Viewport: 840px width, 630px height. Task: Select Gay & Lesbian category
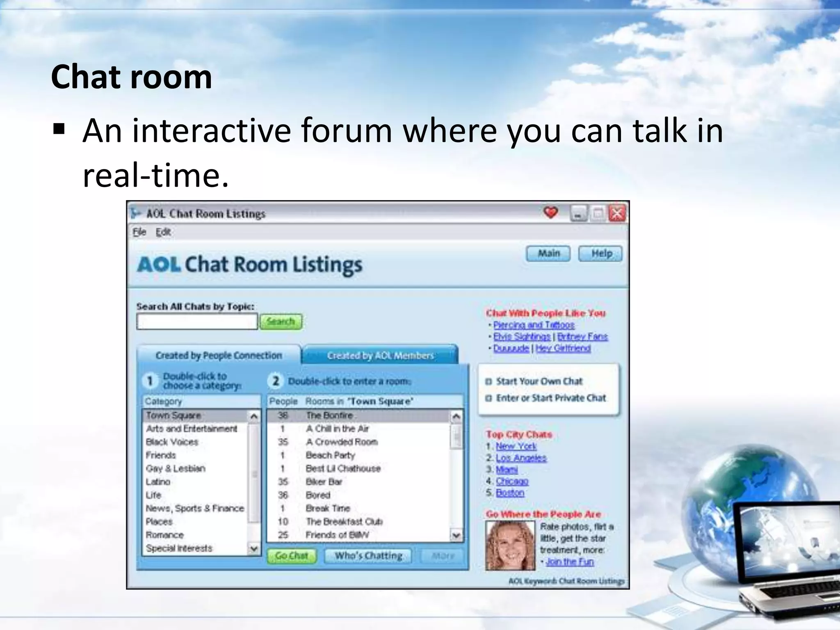pos(195,468)
